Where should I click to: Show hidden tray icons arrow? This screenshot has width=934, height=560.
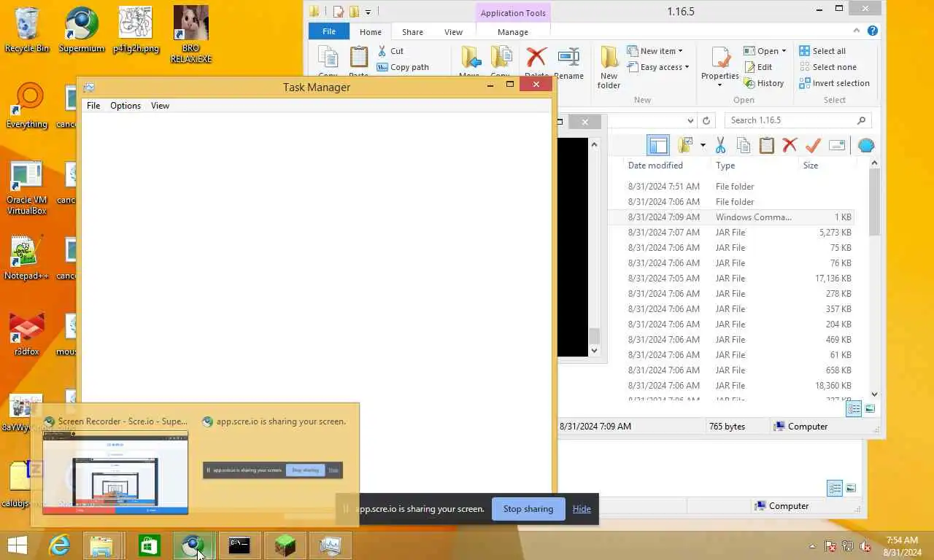(x=812, y=546)
